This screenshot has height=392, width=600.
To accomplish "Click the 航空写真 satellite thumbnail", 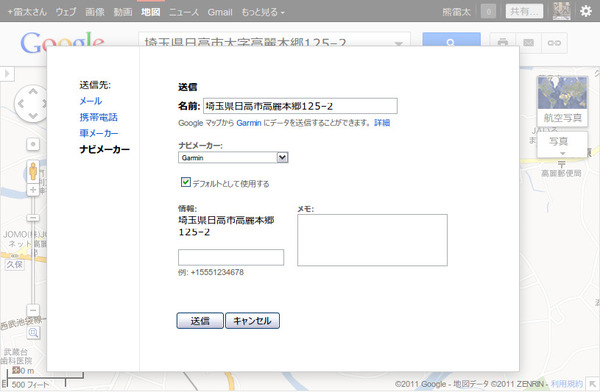I will tap(562, 100).
